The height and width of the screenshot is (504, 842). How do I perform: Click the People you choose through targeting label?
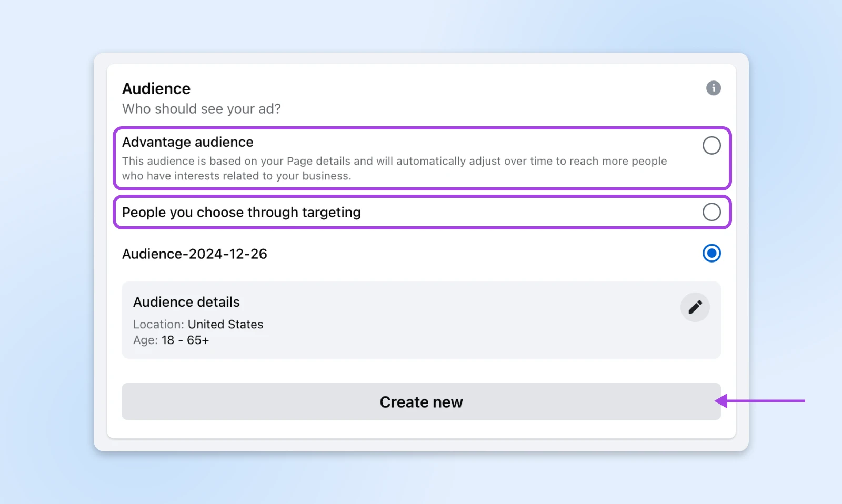click(242, 212)
